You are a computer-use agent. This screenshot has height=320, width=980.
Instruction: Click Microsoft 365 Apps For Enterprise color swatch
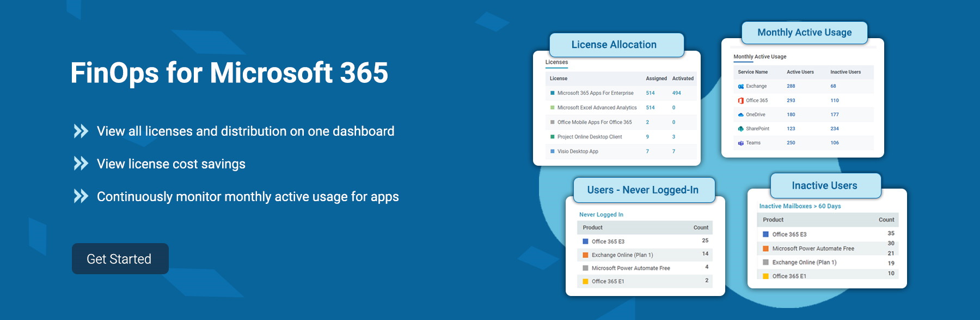click(553, 93)
